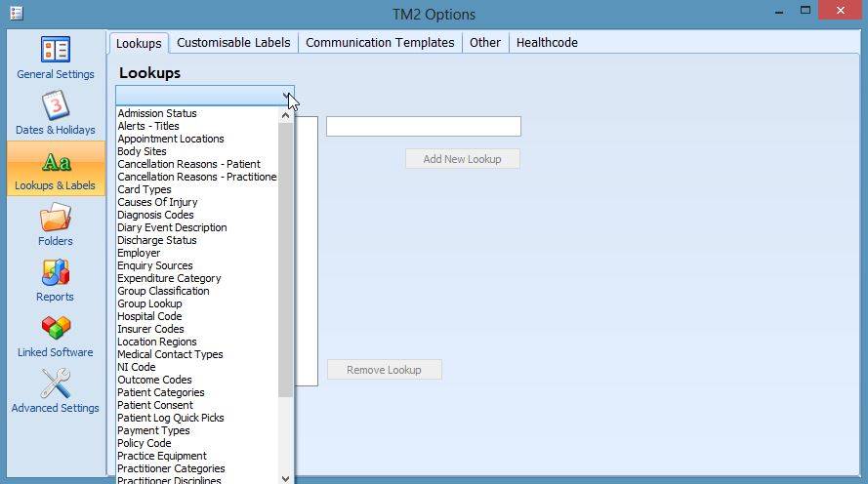
Task: Open the Other tab
Action: [485, 43]
